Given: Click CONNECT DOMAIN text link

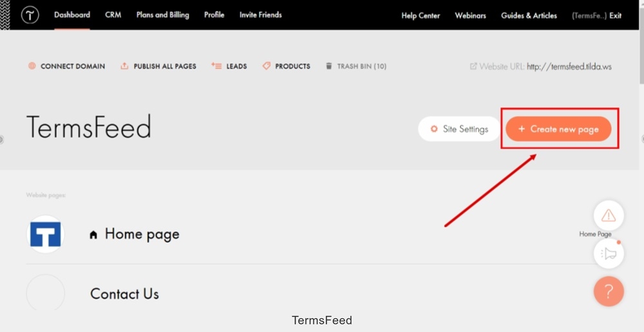Looking at the screenshot, I should (x=73, y=66).
